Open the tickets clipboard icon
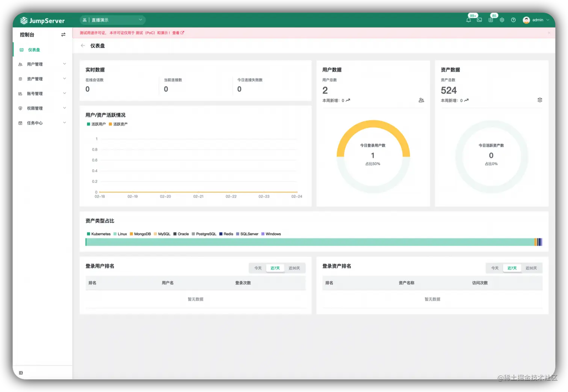Screen dimensions: 568x392 [x=491, y=20]
